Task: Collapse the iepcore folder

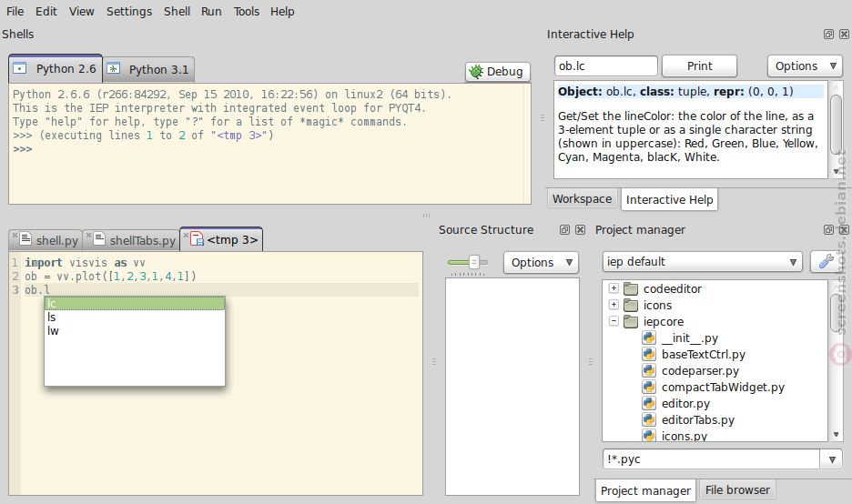Action: point(614,321)
